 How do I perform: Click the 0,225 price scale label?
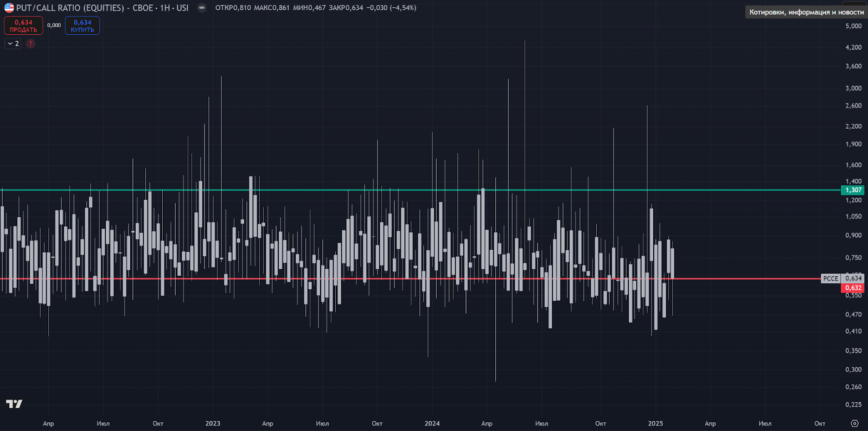click(x=853, y=404)
